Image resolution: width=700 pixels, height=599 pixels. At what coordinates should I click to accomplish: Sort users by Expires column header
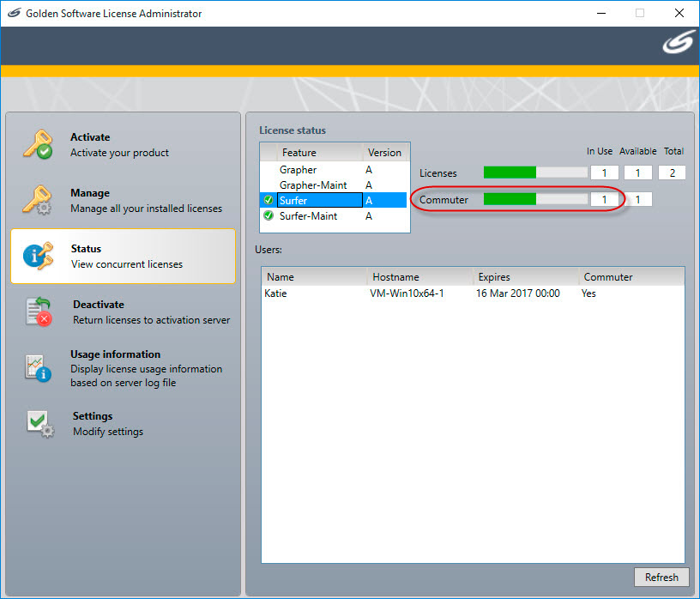(x=526, y=277)
